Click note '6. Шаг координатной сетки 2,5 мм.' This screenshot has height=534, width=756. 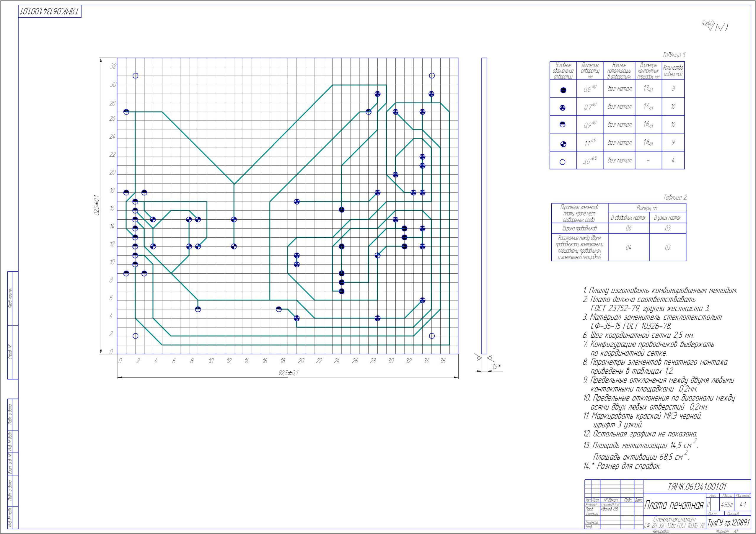(x=638, y=335)
